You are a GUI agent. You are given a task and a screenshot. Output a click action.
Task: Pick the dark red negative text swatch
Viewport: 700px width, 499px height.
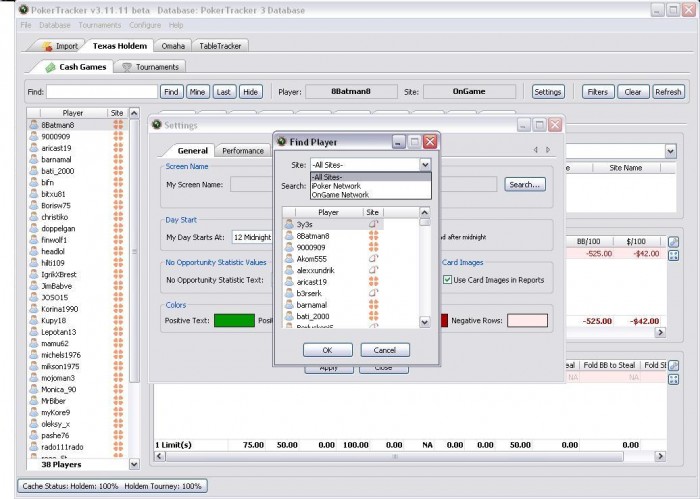(444, 320)
